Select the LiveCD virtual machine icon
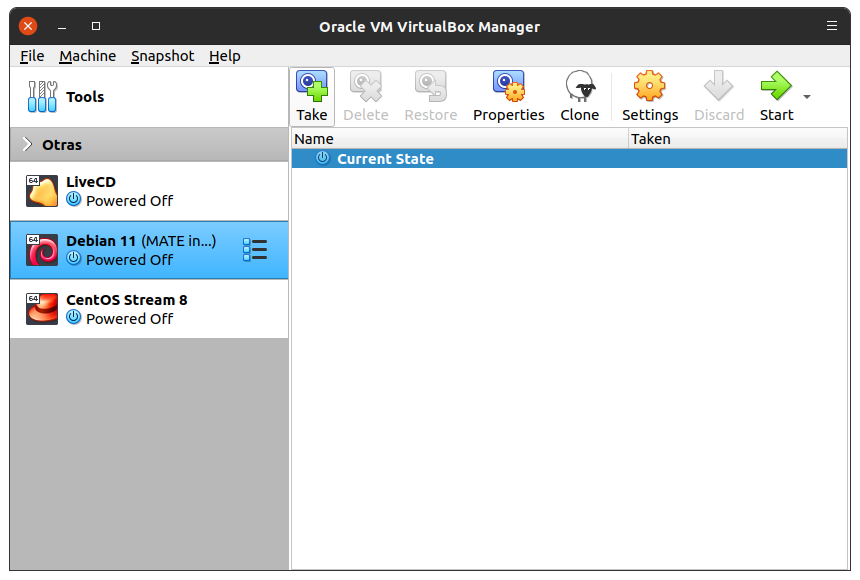Viewport: 860px width, 580px height. [x=42, y=191]
